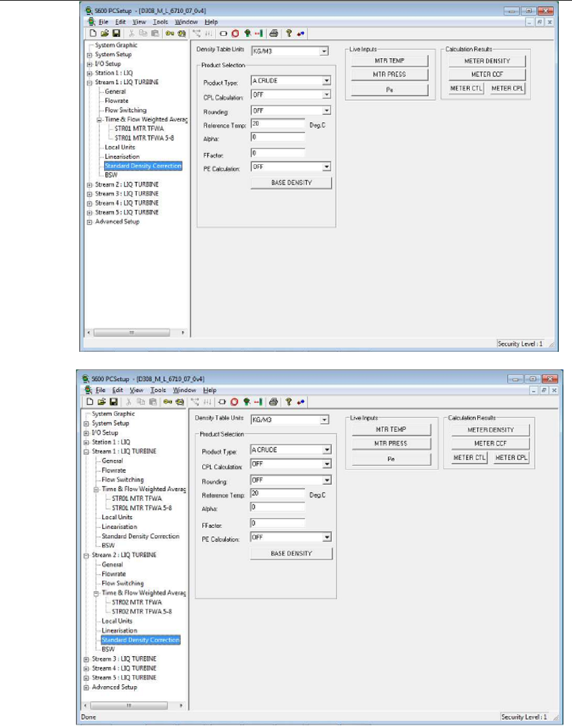Open View menu in lower window

[x=136, y=390]
